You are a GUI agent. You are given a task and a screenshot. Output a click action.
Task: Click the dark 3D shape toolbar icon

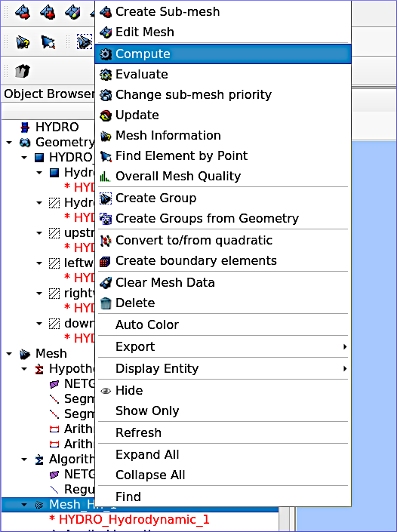click(23, 71)
